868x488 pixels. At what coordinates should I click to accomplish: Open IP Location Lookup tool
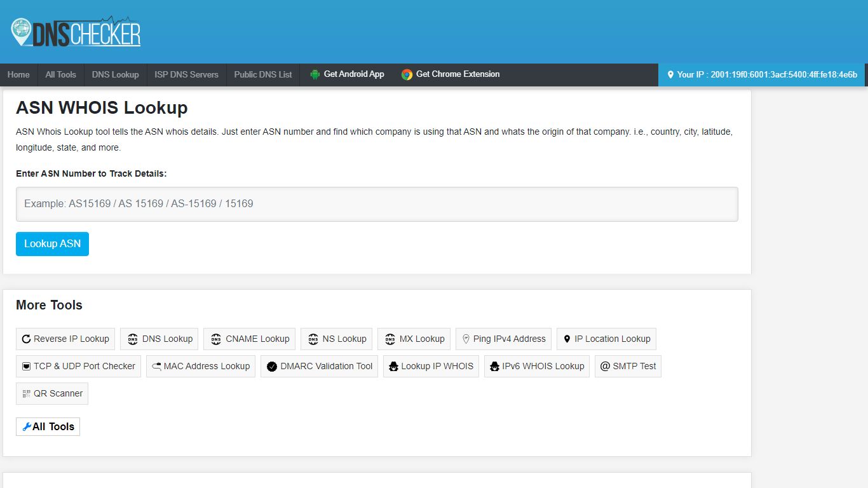(x=606, y=339)
